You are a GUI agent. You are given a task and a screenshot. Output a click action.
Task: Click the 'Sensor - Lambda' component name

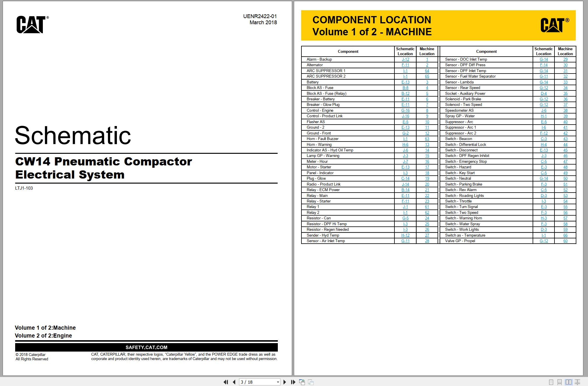coord(459,82)
